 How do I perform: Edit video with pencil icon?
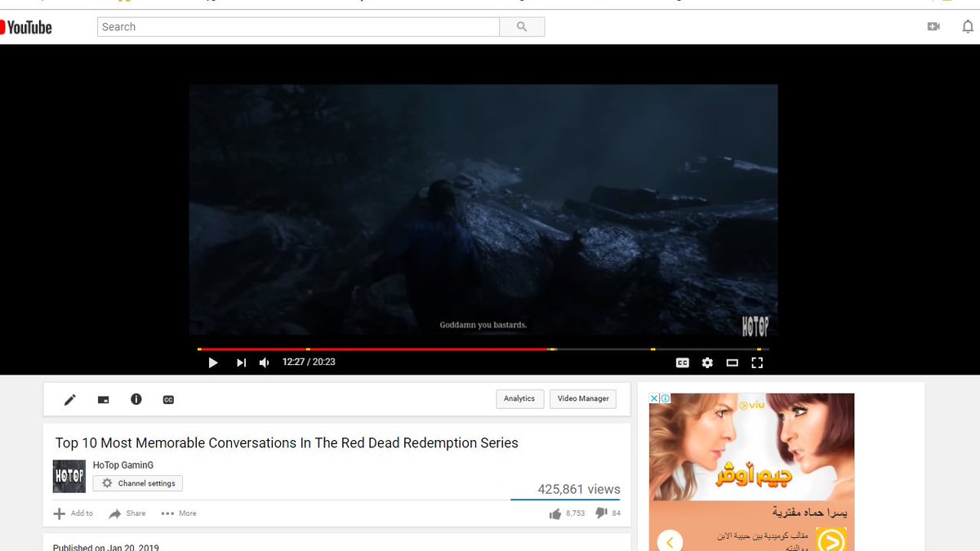tap(70, 399)
